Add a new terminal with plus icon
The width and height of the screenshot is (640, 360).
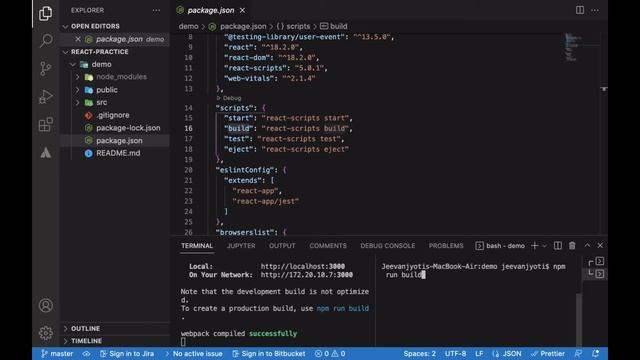[534, 246]
